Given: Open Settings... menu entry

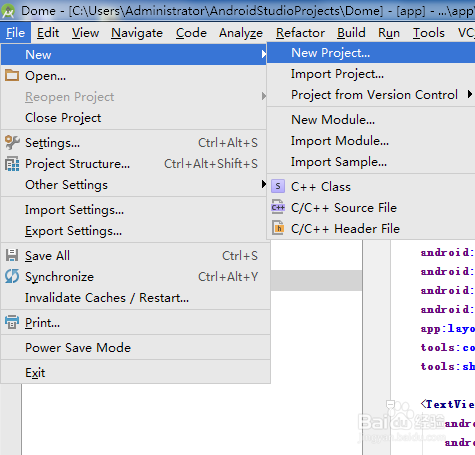Looking at the screenshot, I should point(134,143).
